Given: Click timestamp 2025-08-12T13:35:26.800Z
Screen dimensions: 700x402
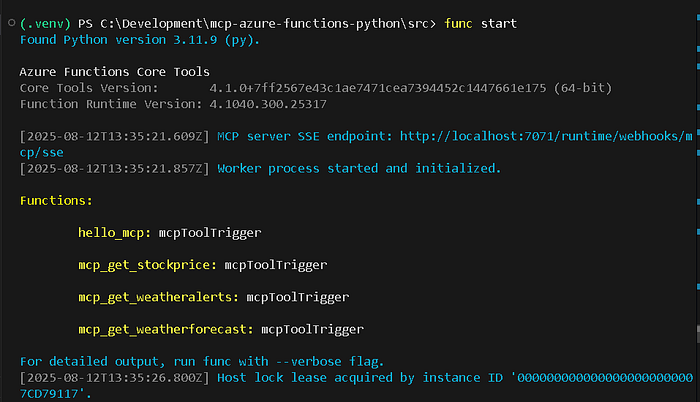Looking at the screenshot, I should 114,377.
